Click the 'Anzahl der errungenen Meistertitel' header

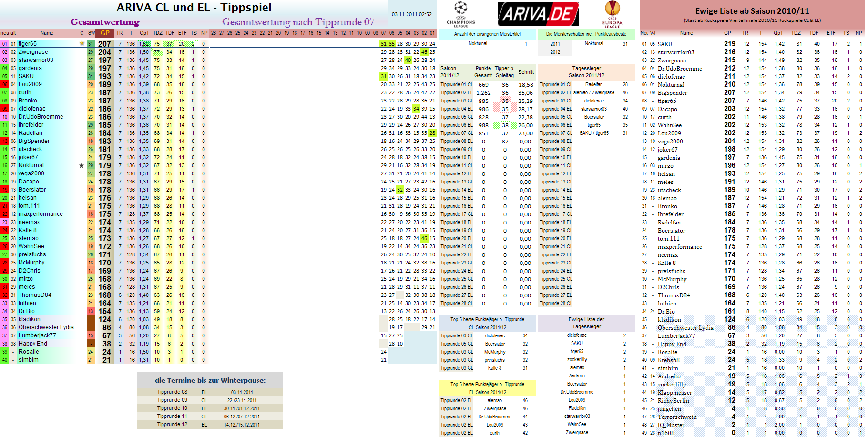(487, 34)
